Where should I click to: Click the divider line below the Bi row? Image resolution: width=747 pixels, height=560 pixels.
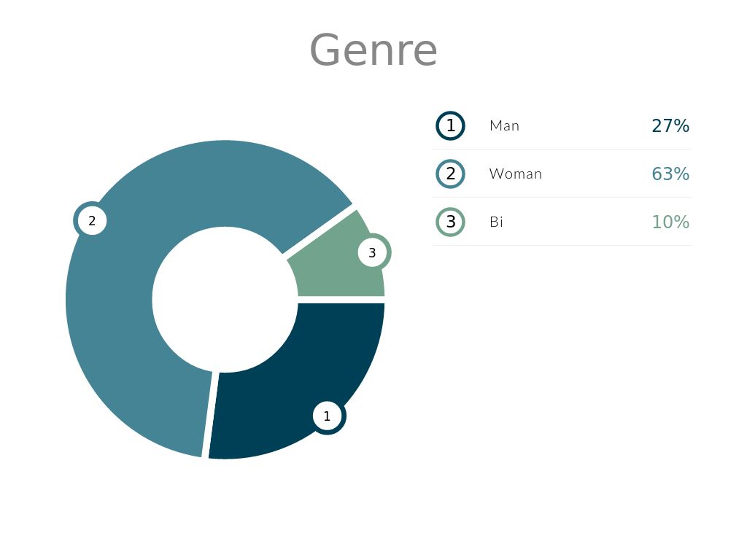coord(562,245)
